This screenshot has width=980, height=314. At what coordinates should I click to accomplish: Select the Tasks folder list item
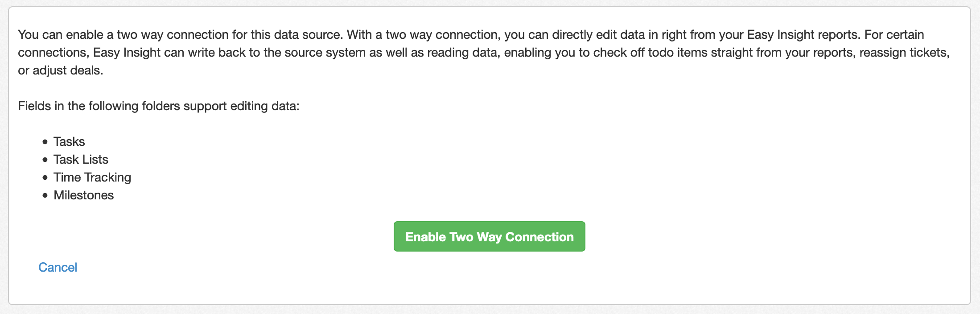(69, 141)
